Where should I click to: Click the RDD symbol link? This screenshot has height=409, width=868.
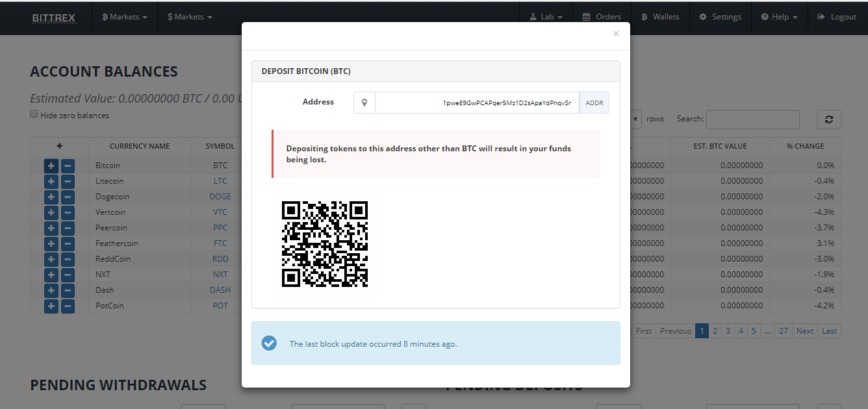tap(220, 259)
